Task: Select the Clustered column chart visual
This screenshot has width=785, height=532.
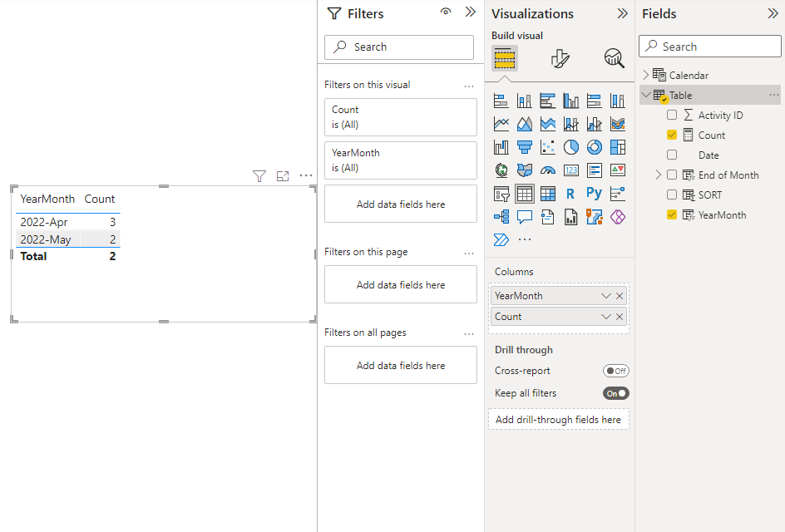Action: tap(570, 101)
